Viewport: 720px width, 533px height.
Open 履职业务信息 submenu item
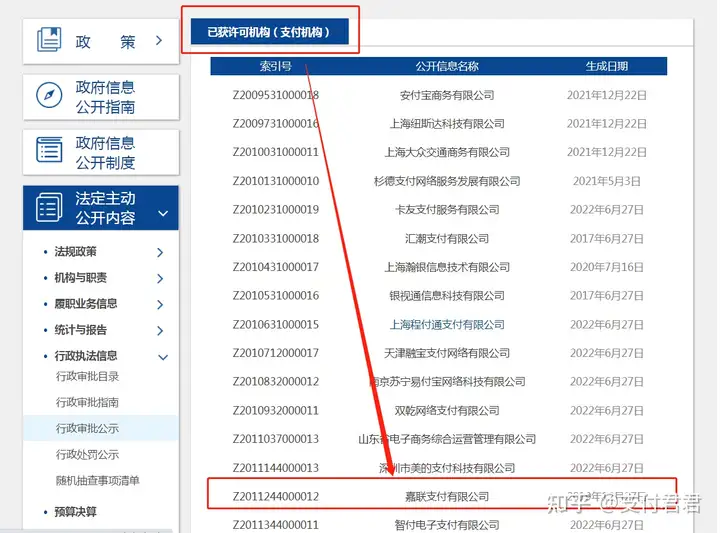(85, 303)
